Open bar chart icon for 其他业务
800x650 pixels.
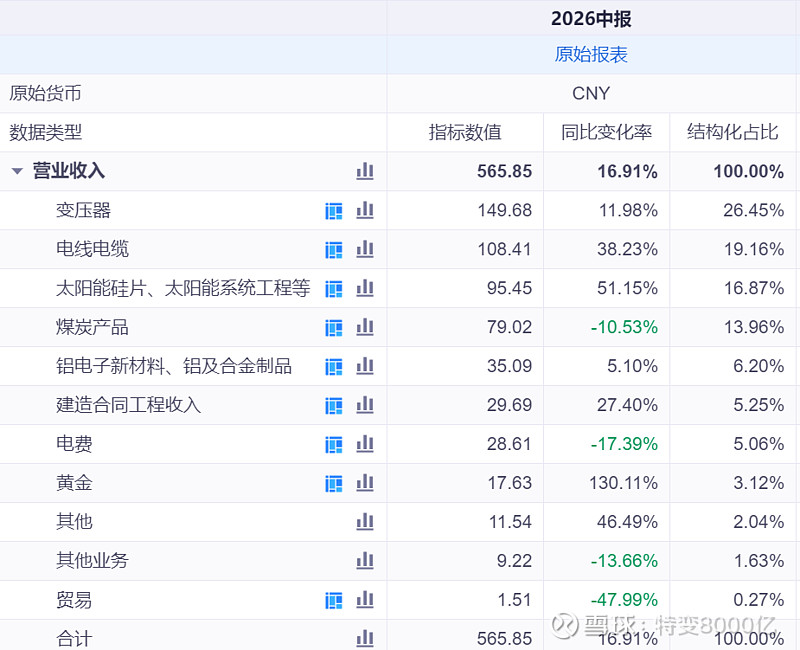coord(365,561)
